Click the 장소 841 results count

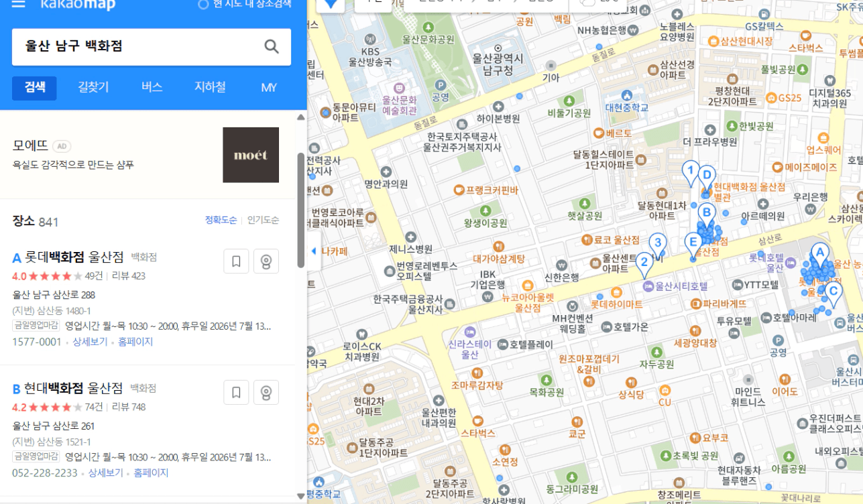[36, 222]
